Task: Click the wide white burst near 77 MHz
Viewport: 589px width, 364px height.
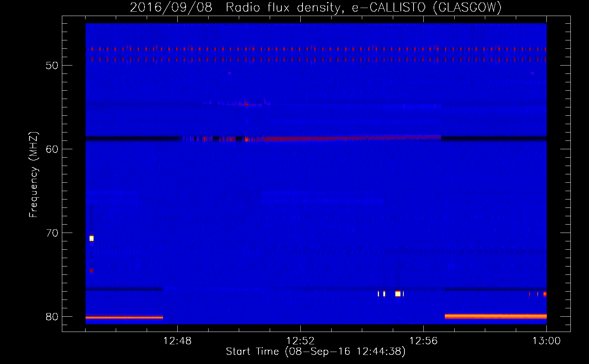Action: (x=398, y=294)
